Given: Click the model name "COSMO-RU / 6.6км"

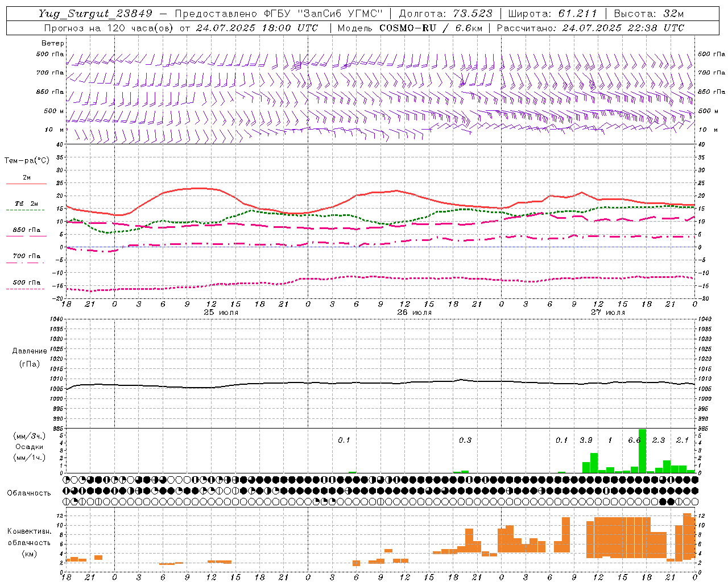Looking at the screenshot, I should tap(431, 28).
